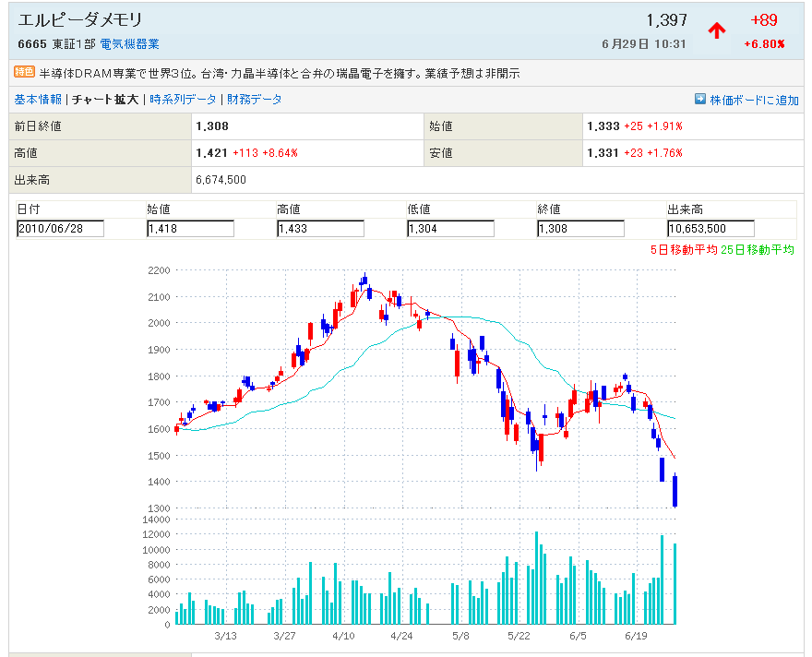Click the red up arrow price icon

coord(717,31)
